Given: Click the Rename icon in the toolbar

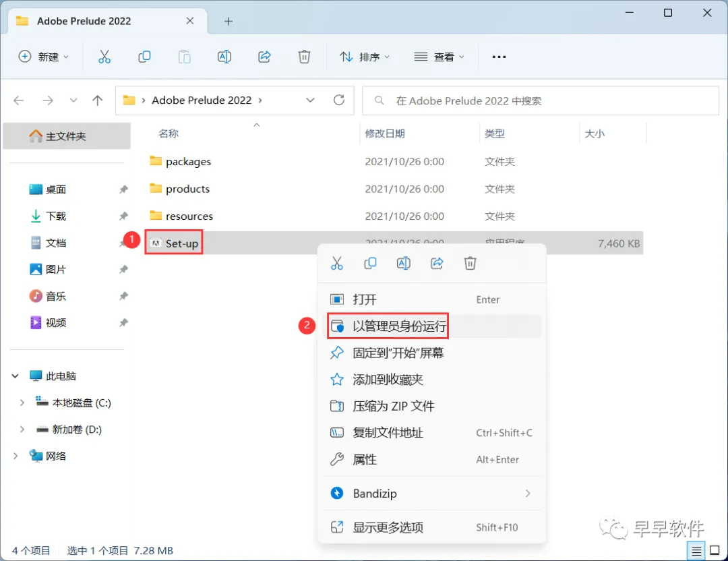Looking at the screenshot, I should click(224, 57).
